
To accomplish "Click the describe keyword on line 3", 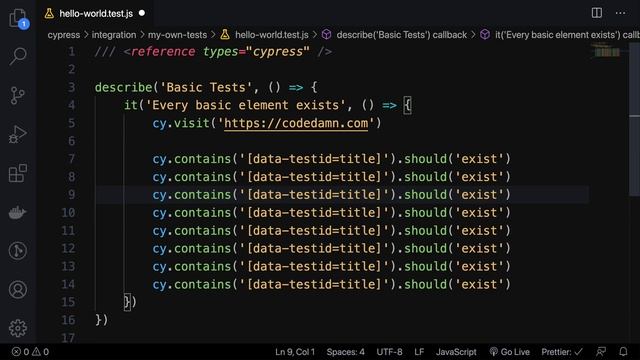I will click(x=123, y=87).
